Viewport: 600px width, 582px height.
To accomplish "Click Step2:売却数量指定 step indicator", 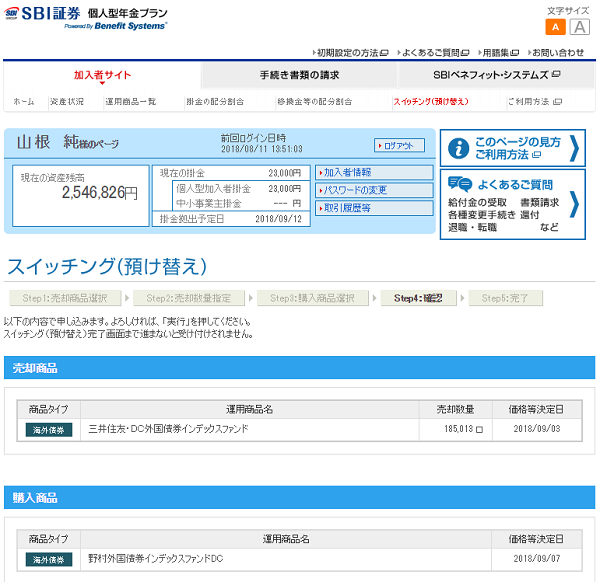I will [189, 298].
